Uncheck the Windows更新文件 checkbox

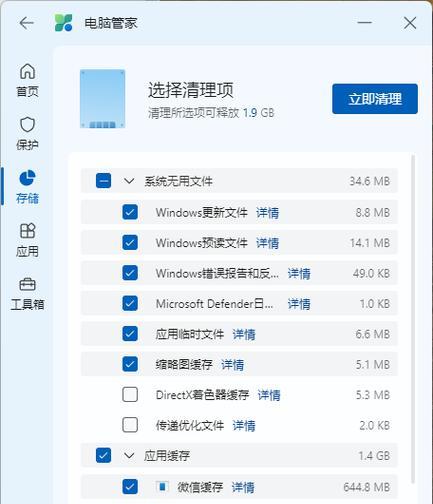tap(130, 212)
